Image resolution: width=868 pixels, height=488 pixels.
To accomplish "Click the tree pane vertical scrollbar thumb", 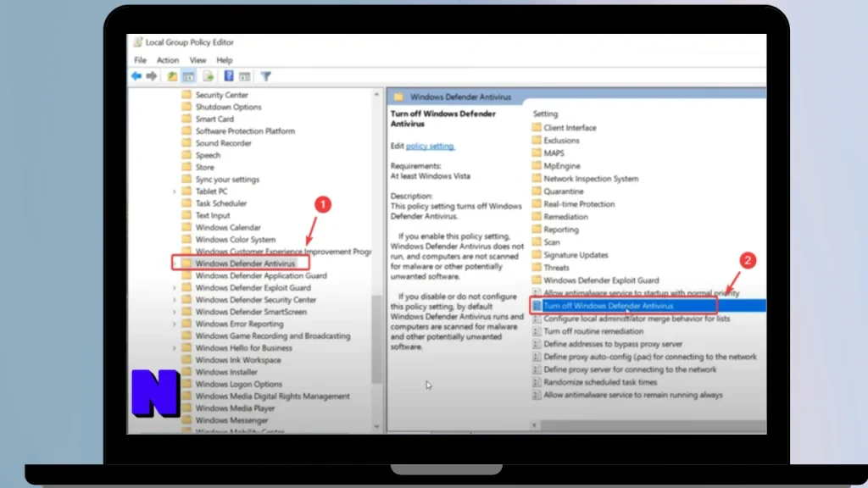I will 376,339.
